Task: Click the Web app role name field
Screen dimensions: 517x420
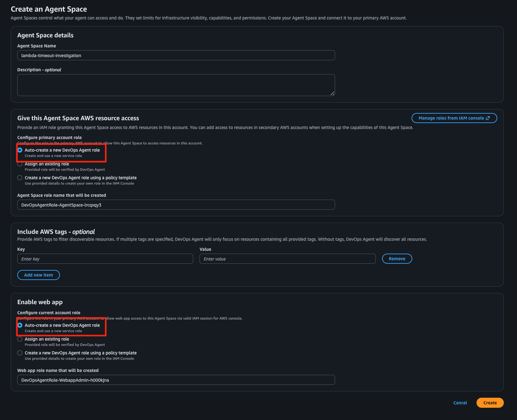Action: click(176, 380)
